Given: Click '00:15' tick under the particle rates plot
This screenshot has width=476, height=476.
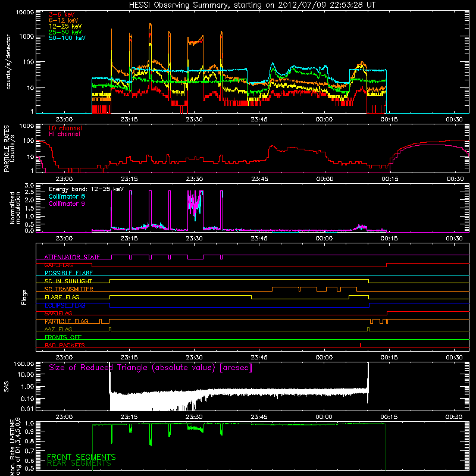Looking at the screenshot, I should click(x=390, y=179).
